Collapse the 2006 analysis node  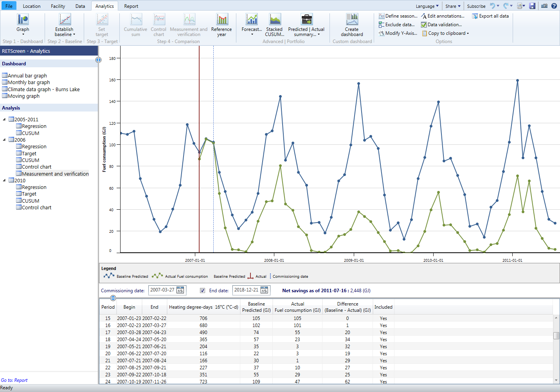click(4, 140)
